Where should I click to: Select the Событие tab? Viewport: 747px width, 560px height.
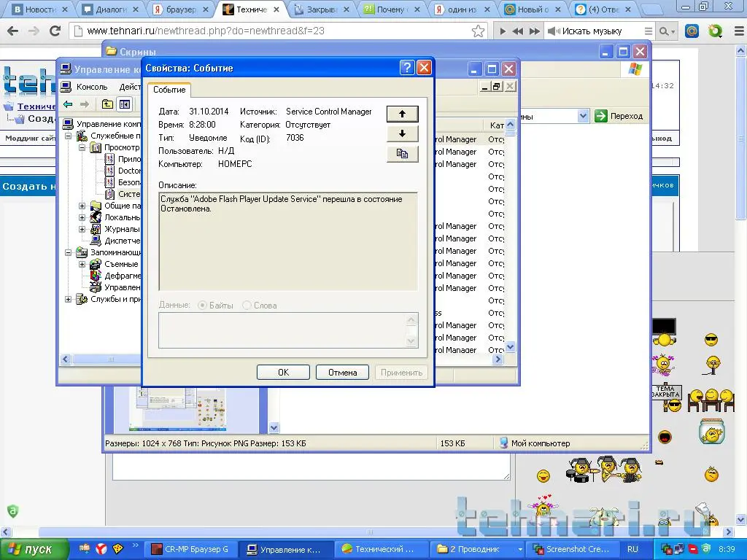169,90
